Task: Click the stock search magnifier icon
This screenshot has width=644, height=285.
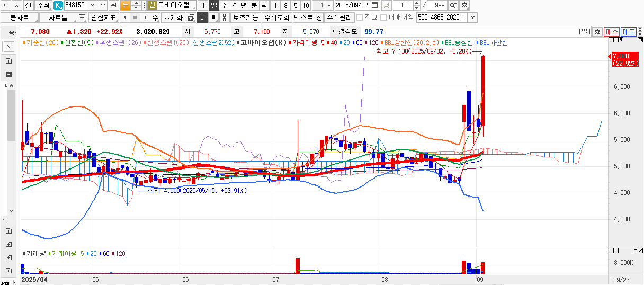Action: pos(102,5)
